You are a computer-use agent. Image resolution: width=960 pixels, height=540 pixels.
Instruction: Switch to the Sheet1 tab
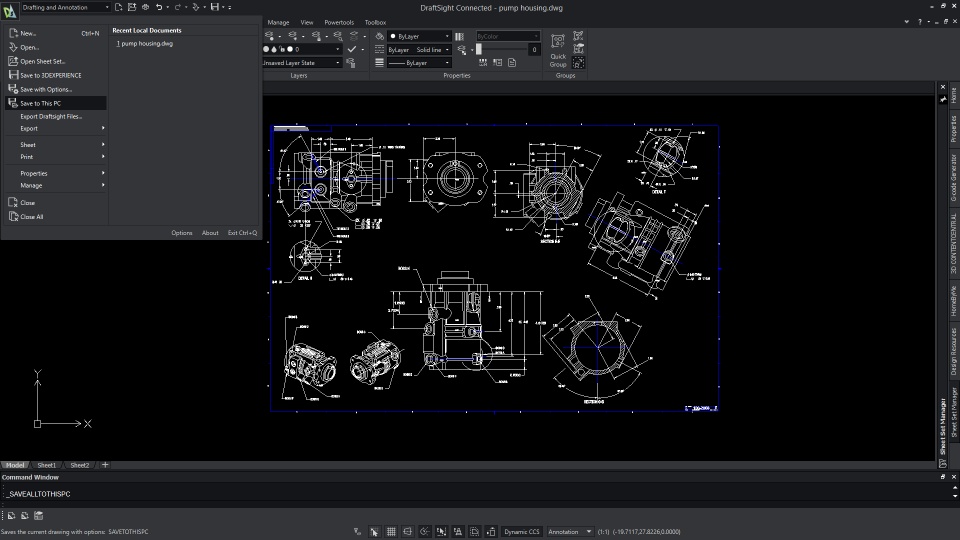click(x=47, y=465)
